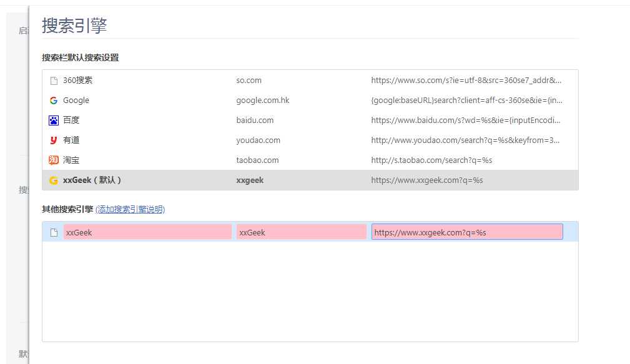This screenshot has width=630, height=364.
Task: Click the 百度 paw icon
Action: (54, 120)
